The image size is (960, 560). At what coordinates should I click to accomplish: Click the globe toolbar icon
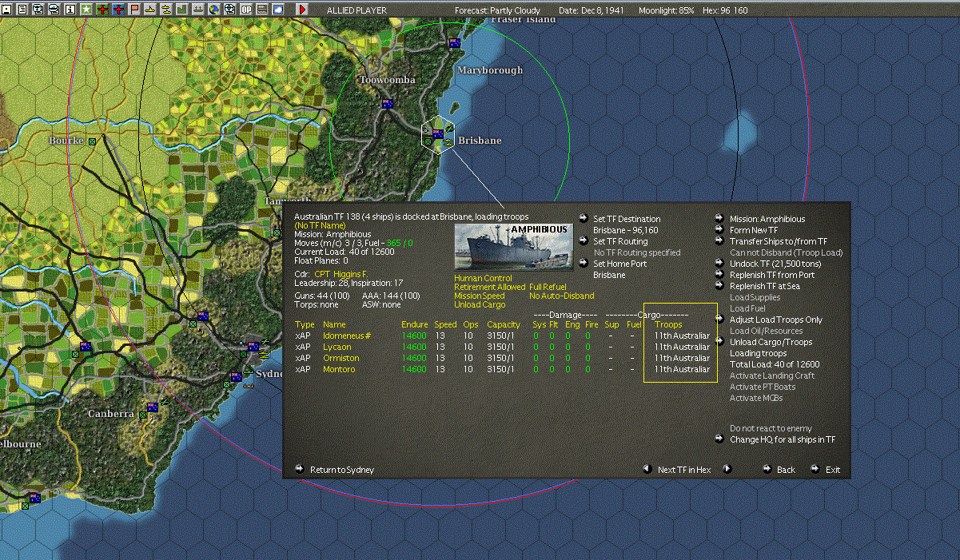(214, 10)
